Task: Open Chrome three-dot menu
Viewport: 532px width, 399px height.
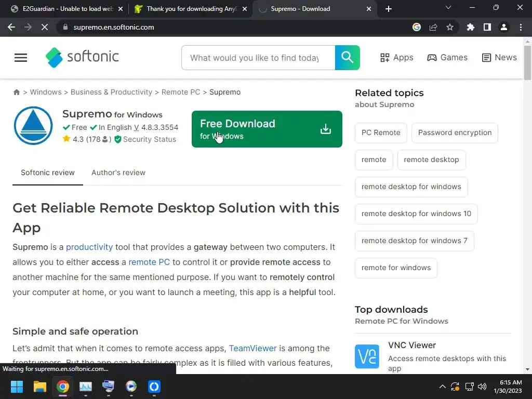Action: pos(521,27)
